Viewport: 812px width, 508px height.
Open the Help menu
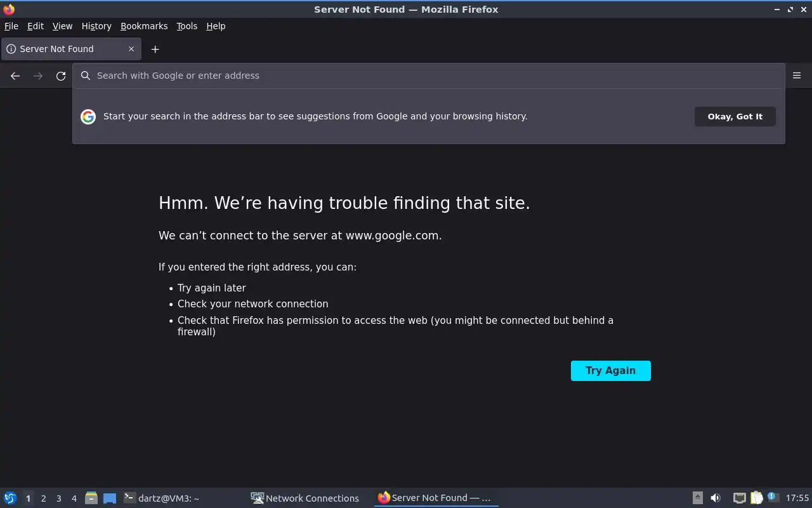(x=216, y=26)
